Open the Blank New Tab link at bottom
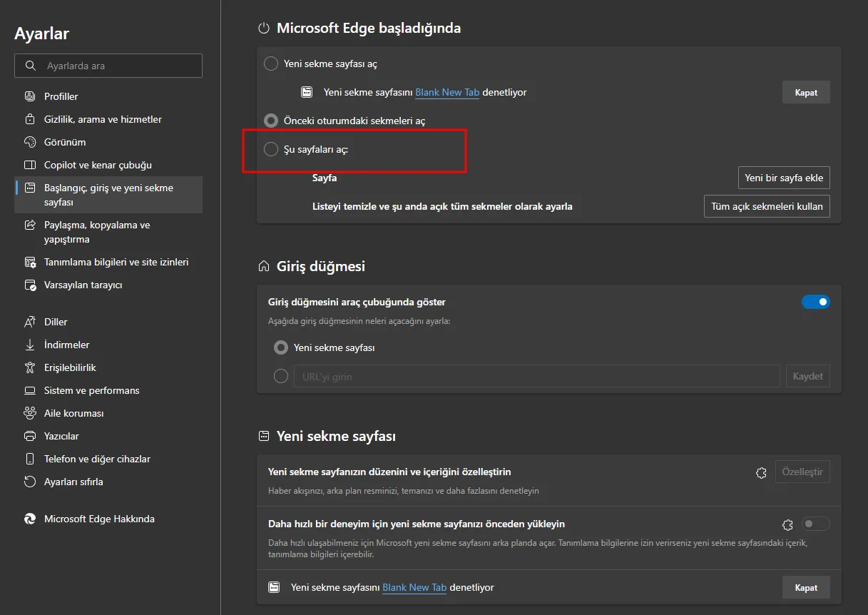This screenshot has height=615, width=868. 414,587
